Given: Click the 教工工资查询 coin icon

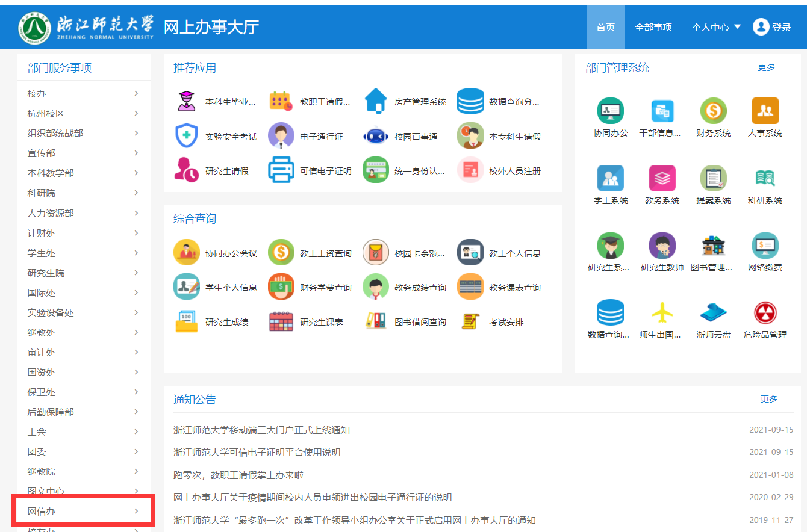Looking at the screenshot, I should pyautogui.click(x=281, y=253).
